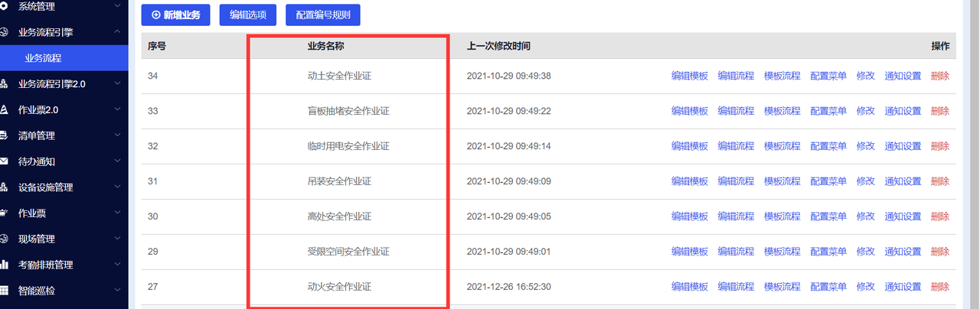980x309 pixels.
Task: Click the 智能巡检 grid icon
Action: tap(4, 291)
